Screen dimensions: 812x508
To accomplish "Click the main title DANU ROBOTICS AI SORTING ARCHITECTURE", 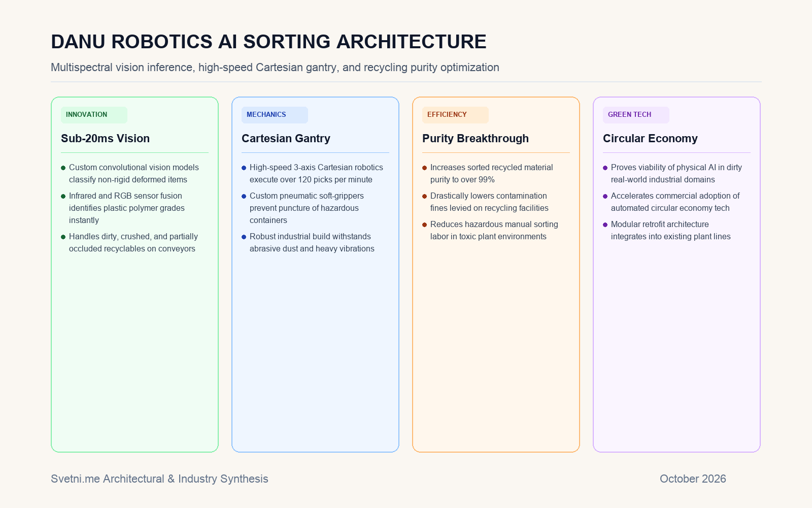I will [x=268, y=42].
